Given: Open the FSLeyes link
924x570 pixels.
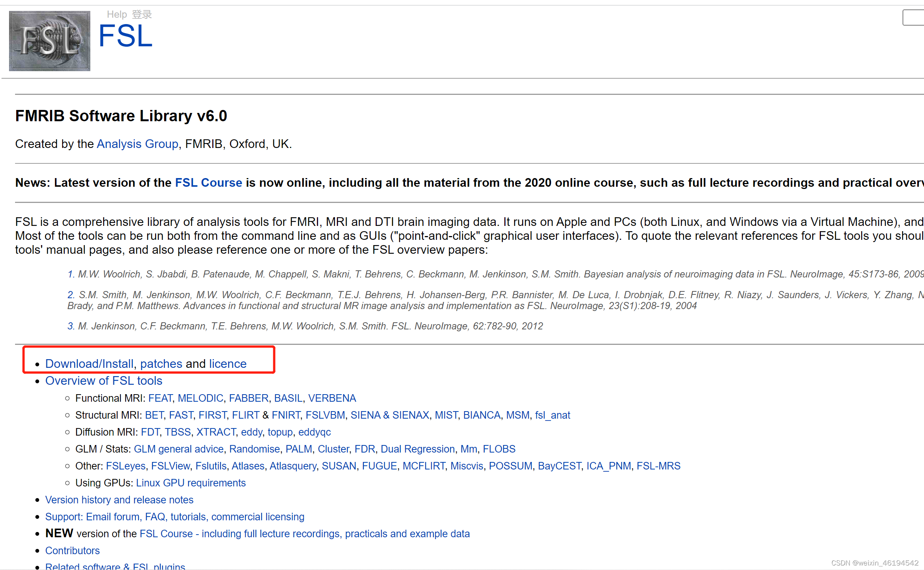Looking at the screenshot, I should [125, 466].
